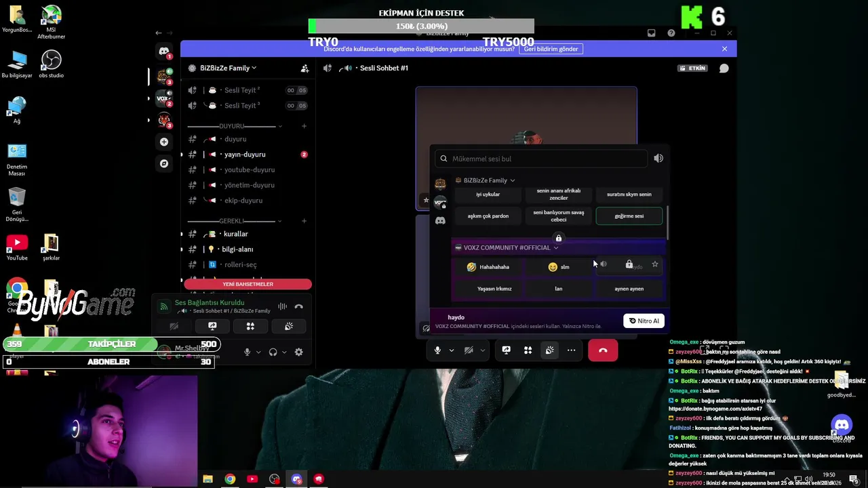This screenshot has height=488, width=868.
Task: Open Discord direct messages home icon
Action: click(163, 51)
